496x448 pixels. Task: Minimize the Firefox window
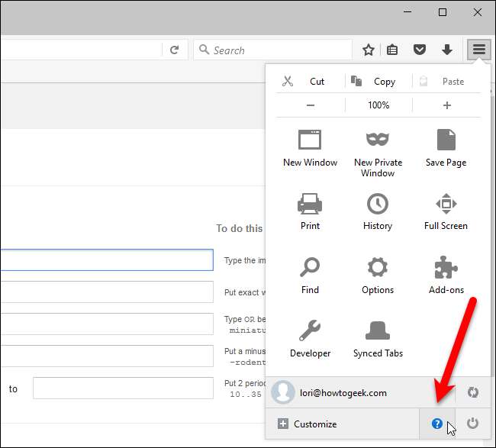(407, 12)
